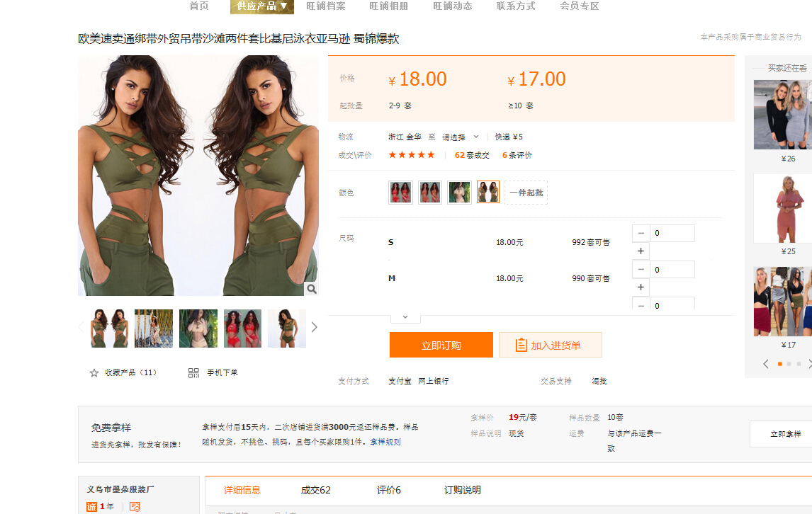Click the 加入进货单 button
The height and width of the screenshot is (514, 812).
(x=550, y=345)
